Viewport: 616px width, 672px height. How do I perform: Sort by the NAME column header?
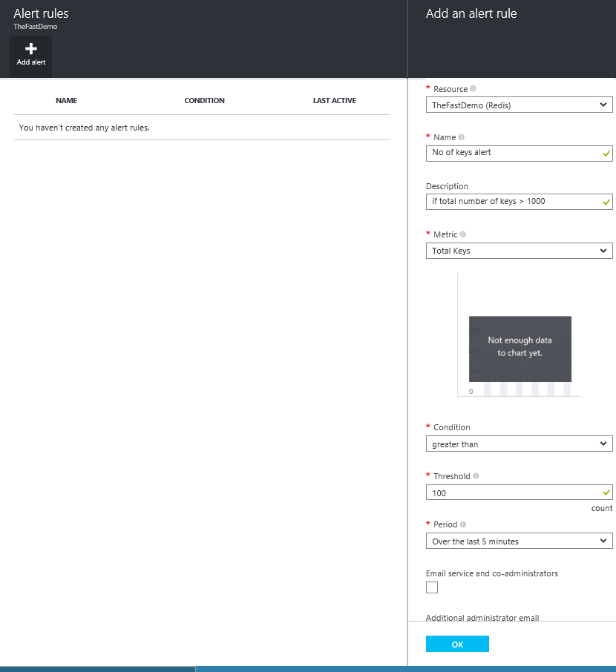(x=66, y=101)
